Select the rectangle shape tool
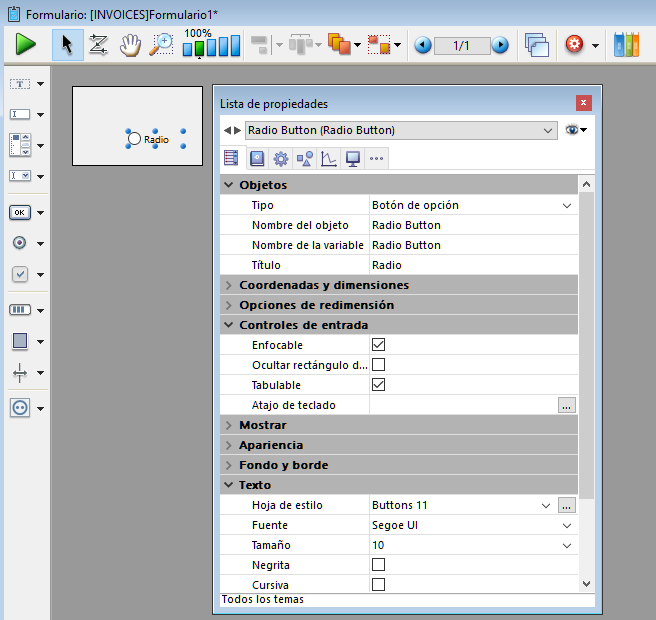The height and width of the screenshot is (620, 656). [20, 341]
